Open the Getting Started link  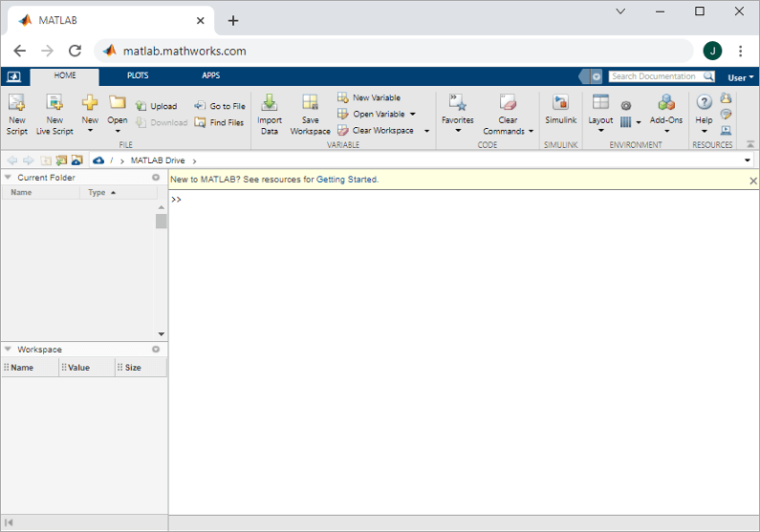click(347, 180)
